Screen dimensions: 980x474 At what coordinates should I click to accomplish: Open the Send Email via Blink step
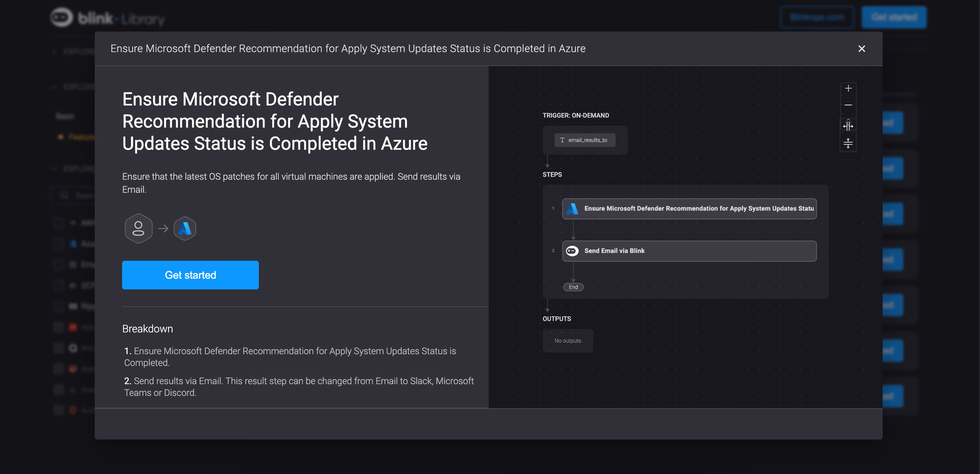689,251
